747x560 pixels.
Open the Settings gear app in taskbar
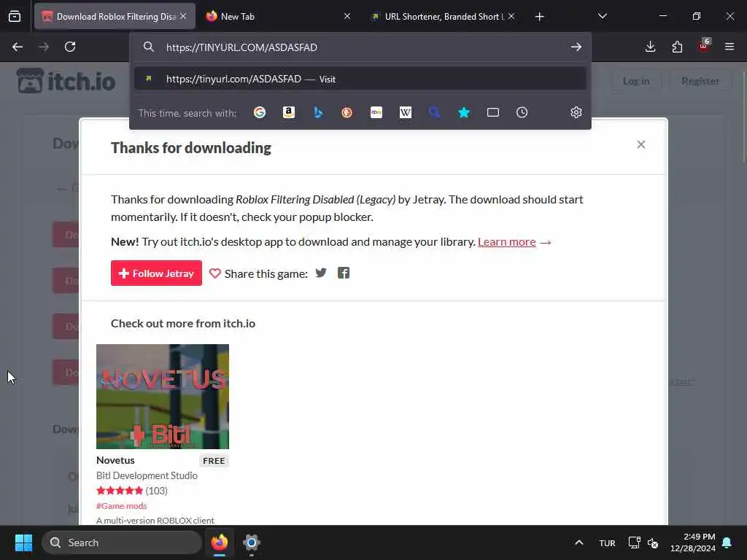[252, 542]
